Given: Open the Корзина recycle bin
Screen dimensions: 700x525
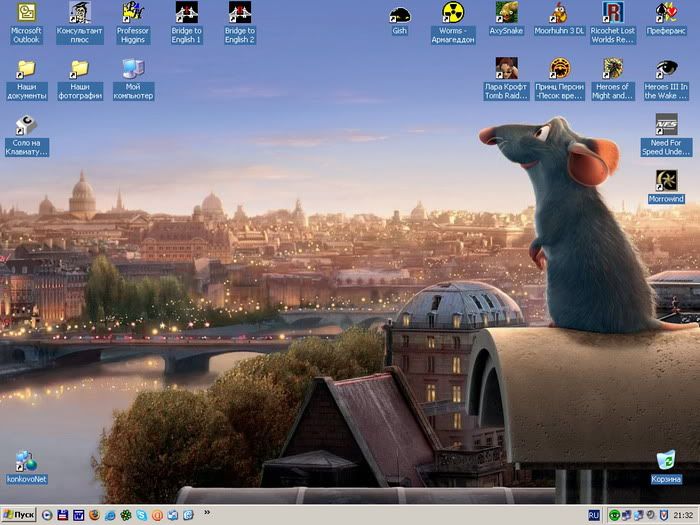Looking at the screenshot, I should point(666,467).
